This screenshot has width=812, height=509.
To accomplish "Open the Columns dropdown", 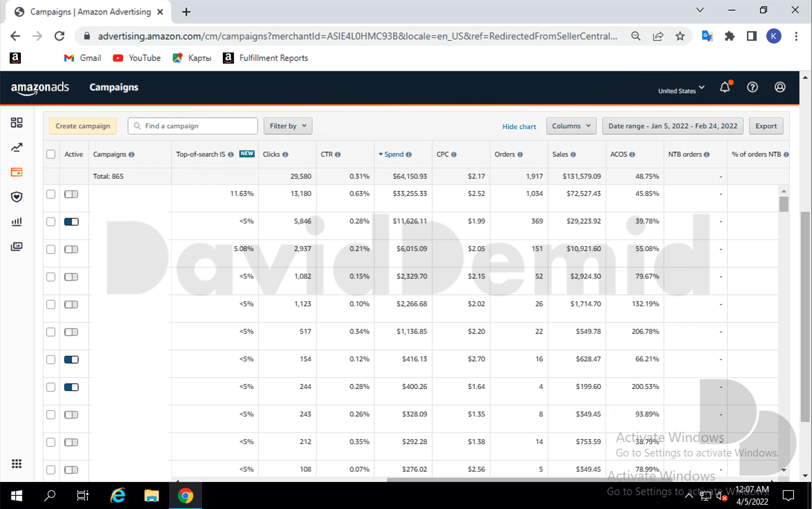I will click(x=571, y=126).
